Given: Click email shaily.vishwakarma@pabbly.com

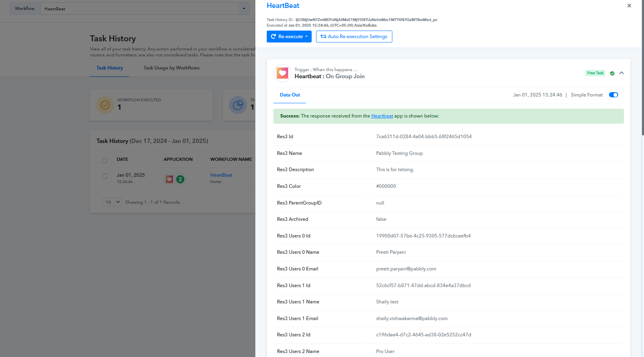Looking at the screenshot, I should 412,318.
